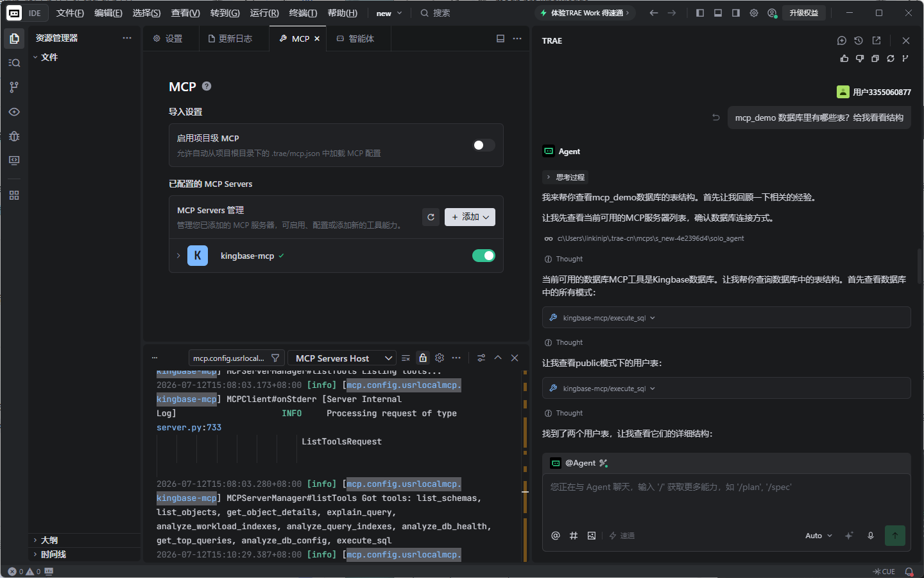The width and height of the screenshot is (924, 578).
Task: Expand the first kingbase-mcp/execute_sql tool call
Action: click(726, 318)
